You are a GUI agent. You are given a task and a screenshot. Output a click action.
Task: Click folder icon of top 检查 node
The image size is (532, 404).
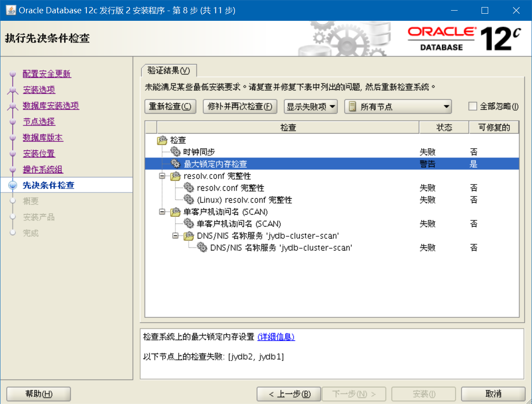[162, 140]
